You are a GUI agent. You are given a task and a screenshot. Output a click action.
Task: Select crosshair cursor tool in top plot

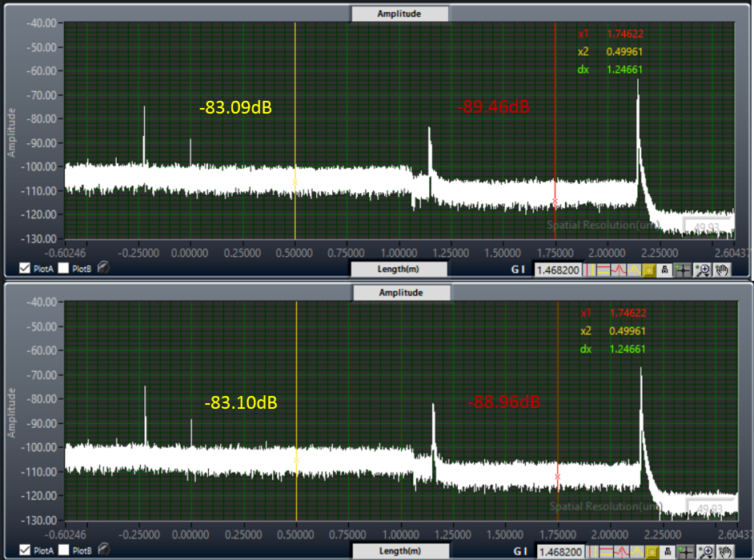click(x=683, y=270)
